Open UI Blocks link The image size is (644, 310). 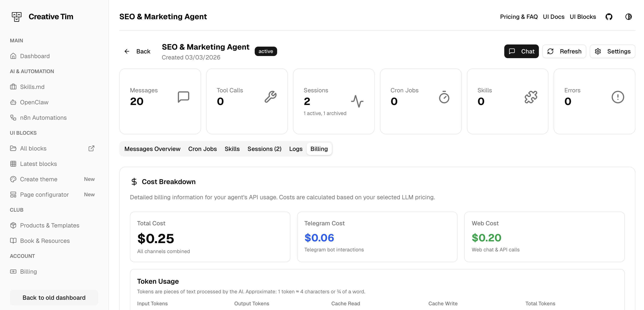(583, 17)
